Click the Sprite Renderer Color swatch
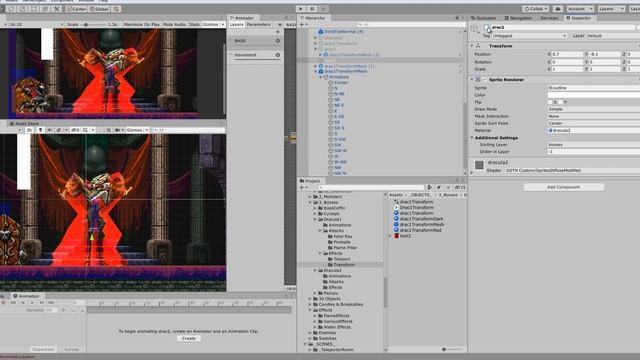The image size is (640, 360). tap(593, 95)
